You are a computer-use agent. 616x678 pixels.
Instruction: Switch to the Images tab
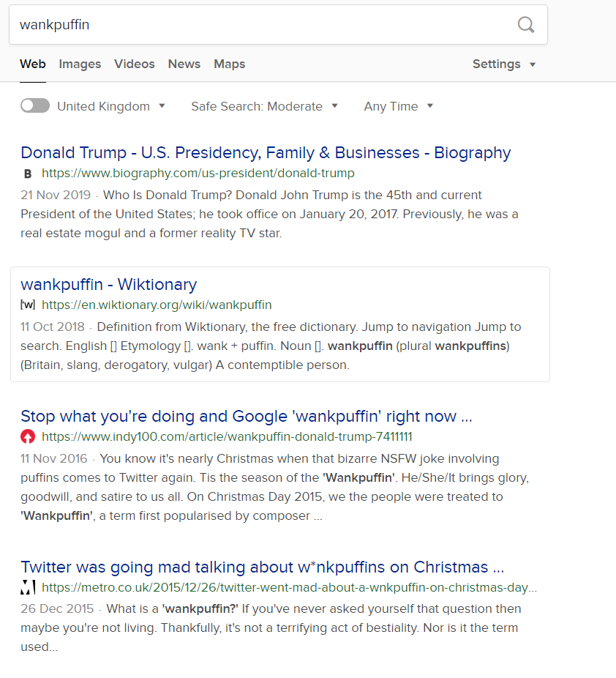click(x=80, y=64)
